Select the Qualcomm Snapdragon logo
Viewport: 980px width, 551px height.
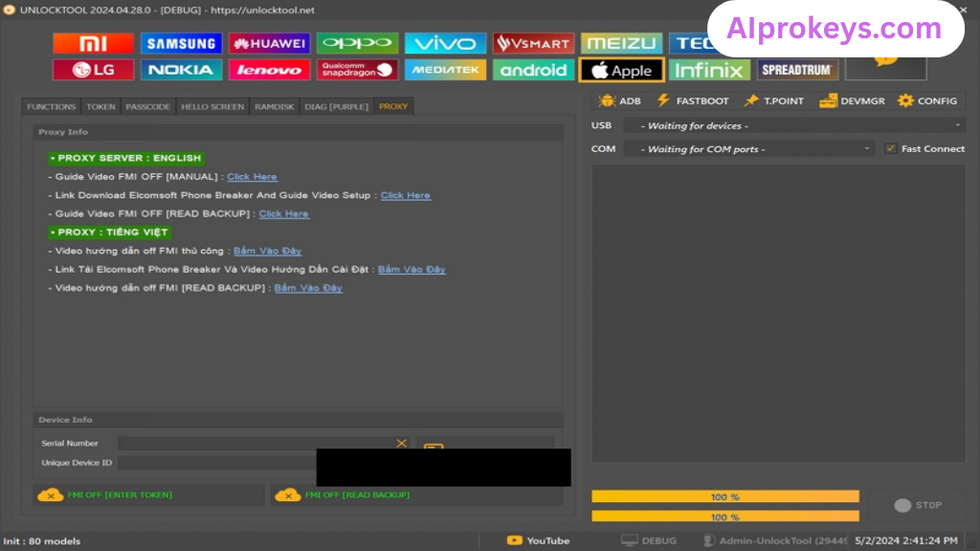tap(358, 70)
